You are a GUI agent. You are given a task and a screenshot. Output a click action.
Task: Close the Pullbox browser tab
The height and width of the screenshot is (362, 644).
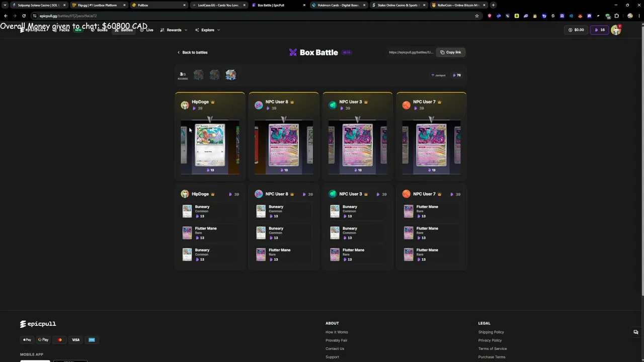184,5
